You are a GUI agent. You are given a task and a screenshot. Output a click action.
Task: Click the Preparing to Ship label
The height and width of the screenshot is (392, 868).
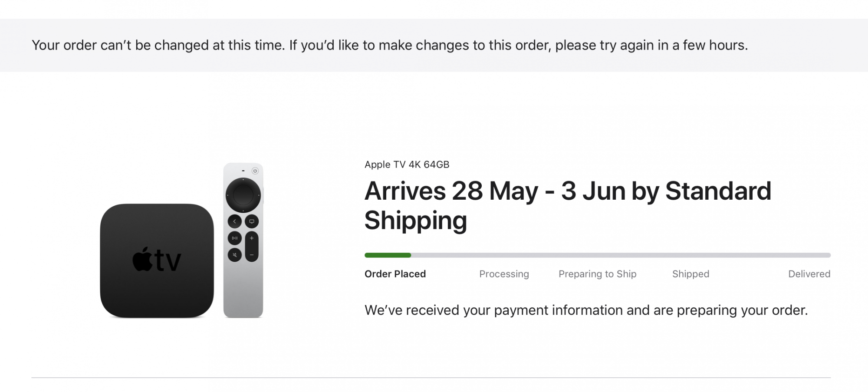click(x=597, y=274)
